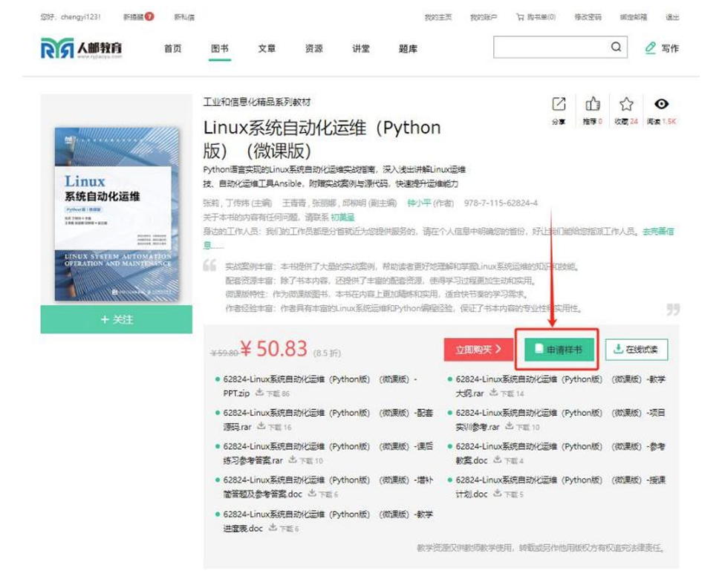The width and height of the screenshot is (722, 588).
Task: Click download icon beside 增补简答题及参考答案.doc
Action: tap(312, 493)
